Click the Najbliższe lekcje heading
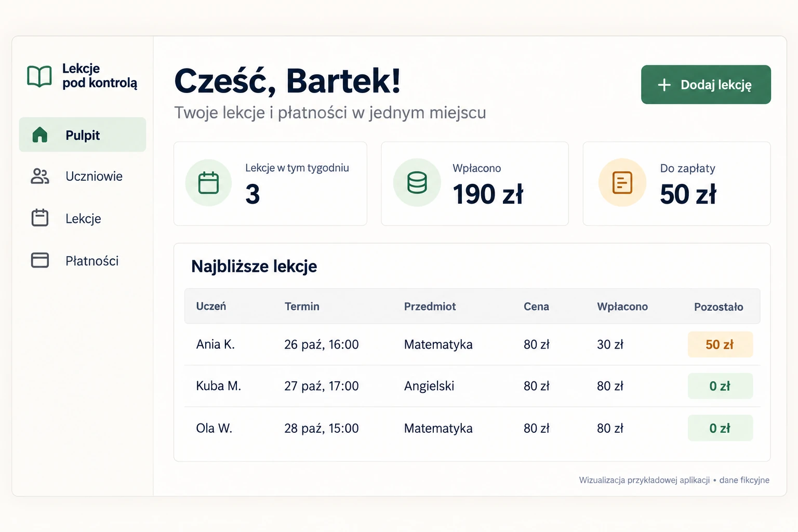 (x=254, y=267)
